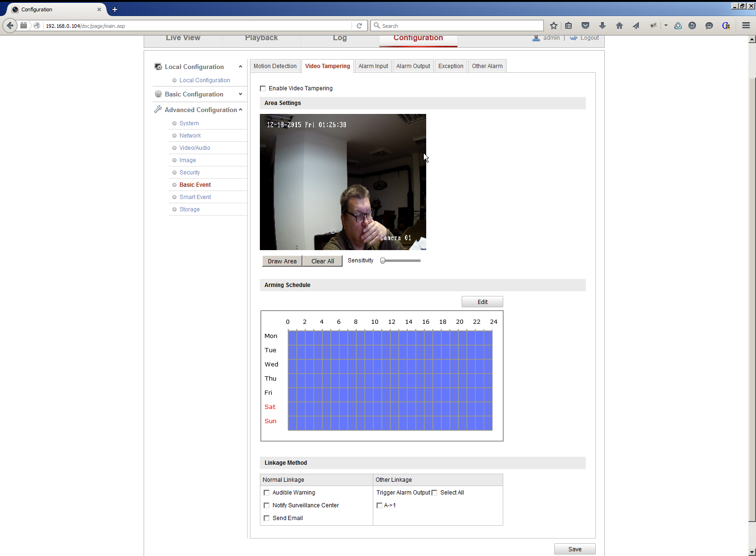756x556 pixels.
Task: Open the Alarm Input tab
Action: coord(373,66)
